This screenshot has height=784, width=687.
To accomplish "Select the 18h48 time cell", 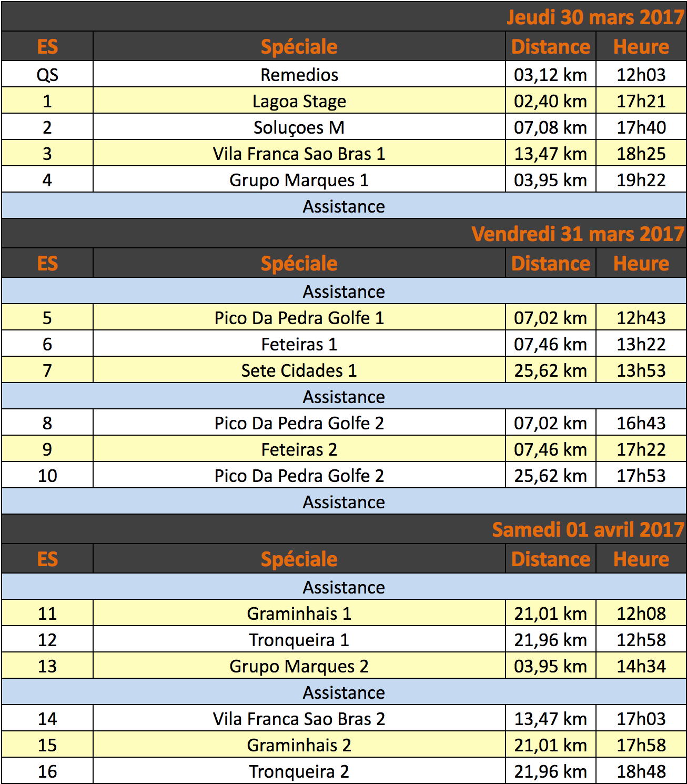I will click(641, 771).
